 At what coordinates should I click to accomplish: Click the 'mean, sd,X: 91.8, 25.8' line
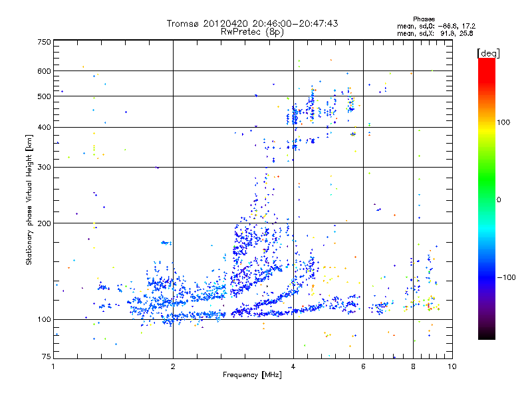[435, 34]
